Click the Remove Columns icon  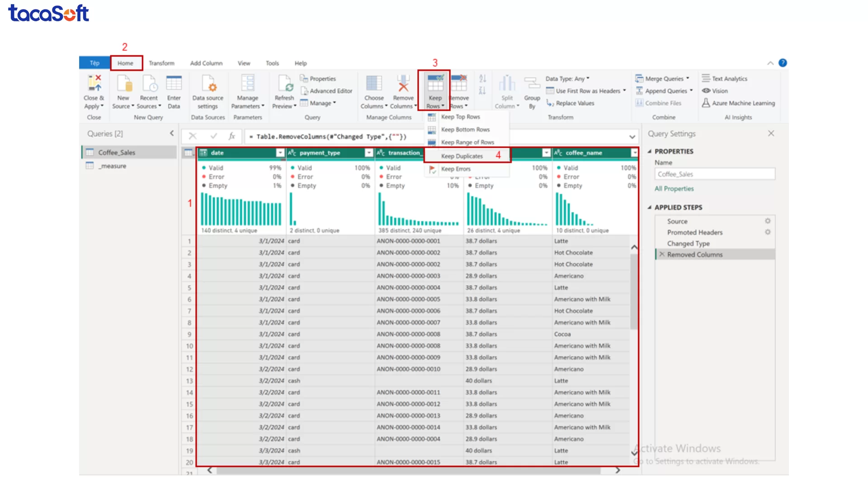click(403, 84)
